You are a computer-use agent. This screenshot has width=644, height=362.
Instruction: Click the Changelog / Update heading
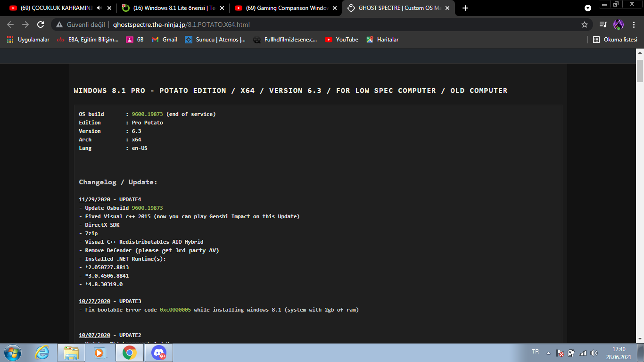118,182
